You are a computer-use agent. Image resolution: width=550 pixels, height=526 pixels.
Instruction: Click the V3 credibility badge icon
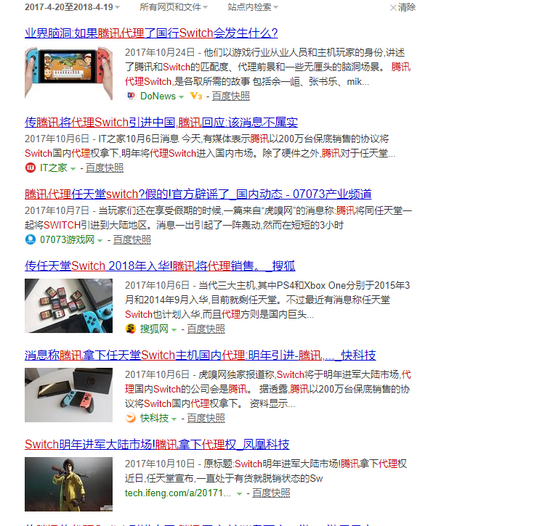click(x=196, y=96)
